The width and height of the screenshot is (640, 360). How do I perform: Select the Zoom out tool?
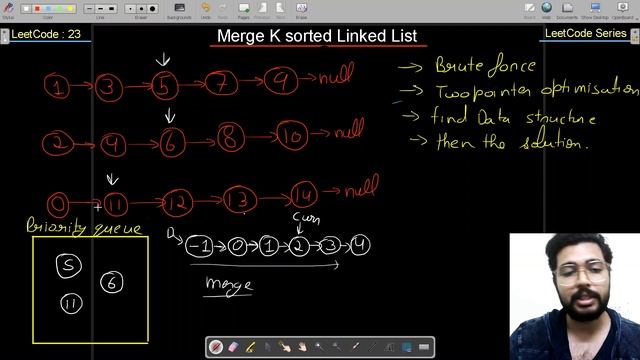click(x=337, y=347)
